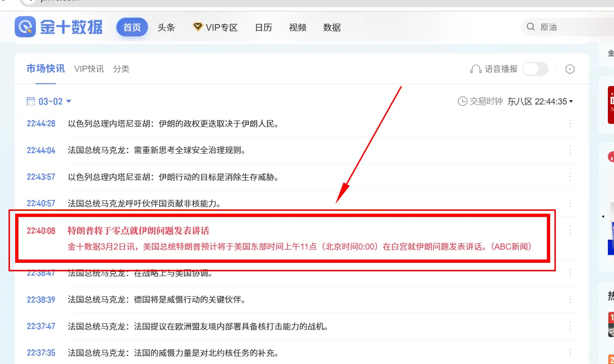
Task: Click the red 22:40:08 timestamp
Action: tap(41, 231)
